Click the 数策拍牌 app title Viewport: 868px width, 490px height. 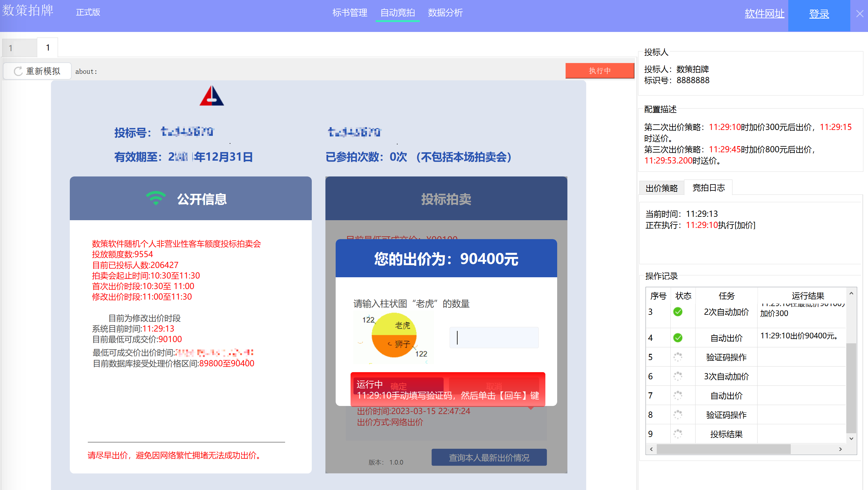click(28, 10)
